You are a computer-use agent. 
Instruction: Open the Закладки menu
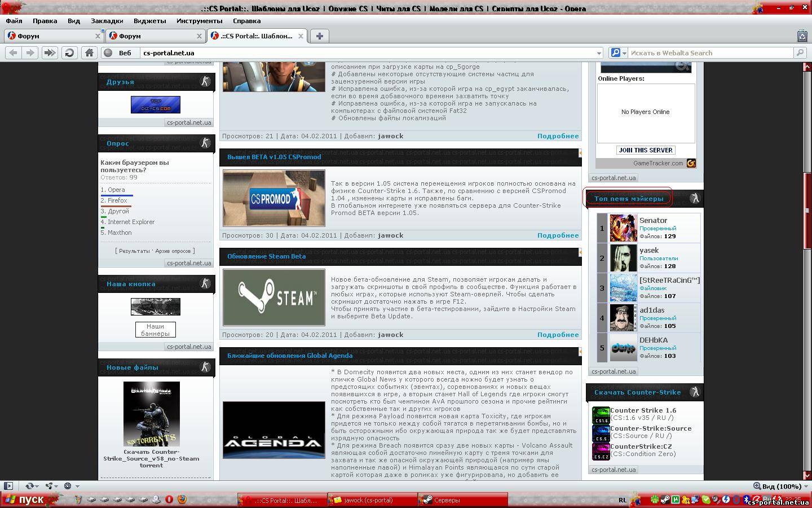pyautogui.click(x=107, y=21)
